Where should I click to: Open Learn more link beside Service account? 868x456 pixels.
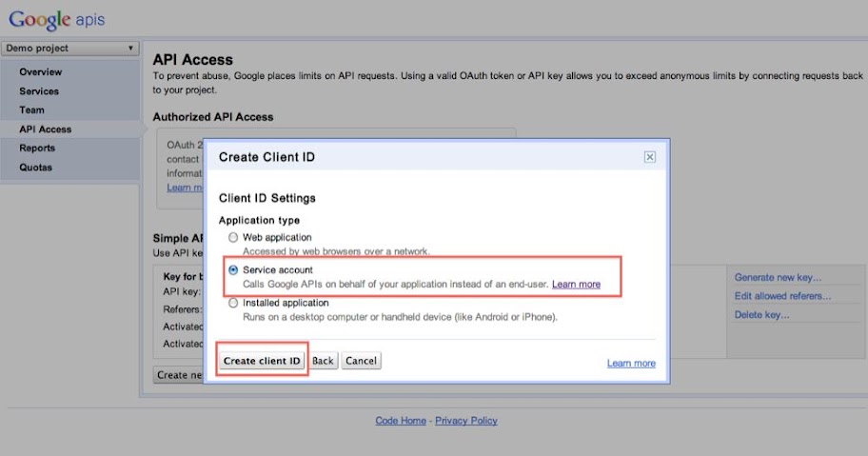576,284
